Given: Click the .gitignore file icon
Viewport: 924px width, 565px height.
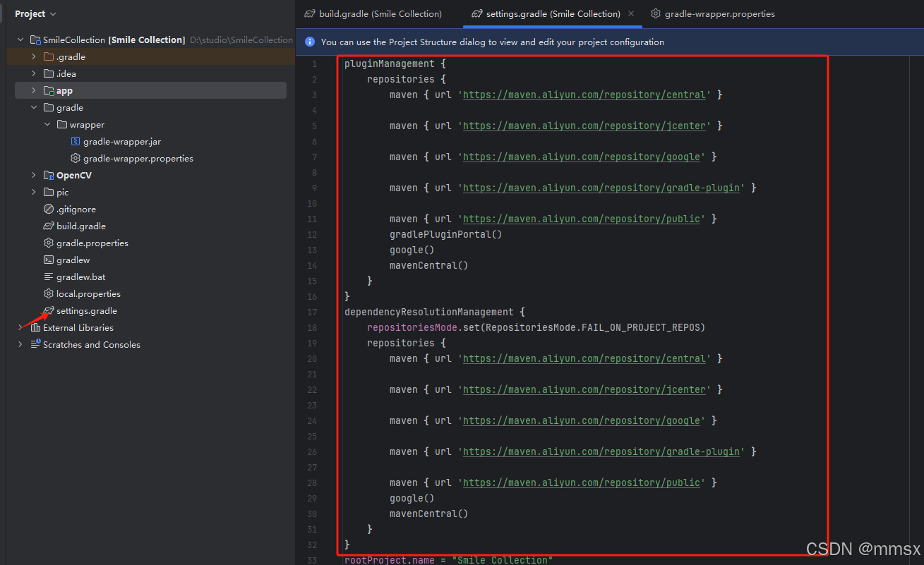Looking at the screenshot, I should point(47,209).
